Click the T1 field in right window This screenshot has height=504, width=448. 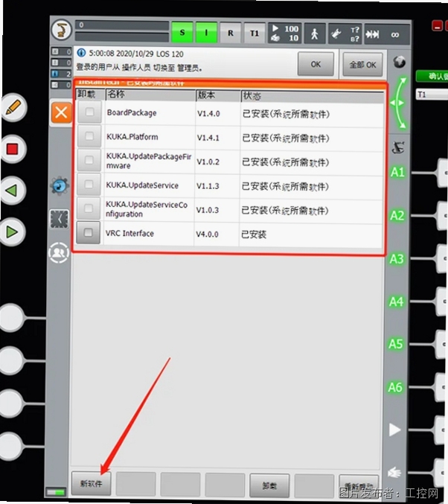click(432, 95)
